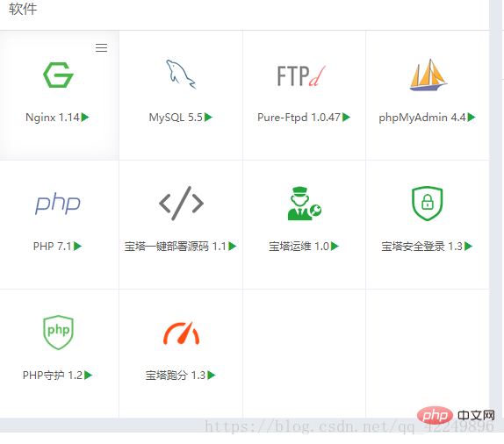Open the Nginx card hamburger menu

[x=101, y=48]
